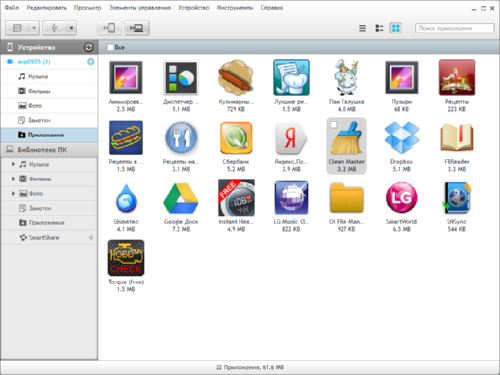Select the Пан Галушка chef icon
The image size is (500, 375).
pos(346,77)
